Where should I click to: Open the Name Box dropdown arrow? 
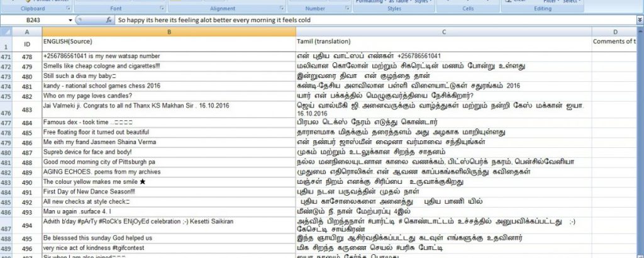(70, 20)
